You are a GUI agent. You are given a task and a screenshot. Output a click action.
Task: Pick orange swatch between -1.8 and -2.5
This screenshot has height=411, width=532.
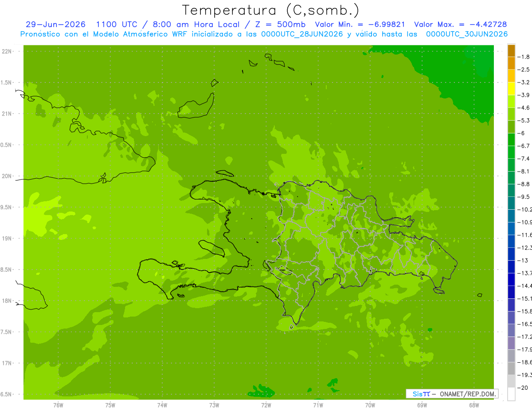click(511, 63)
